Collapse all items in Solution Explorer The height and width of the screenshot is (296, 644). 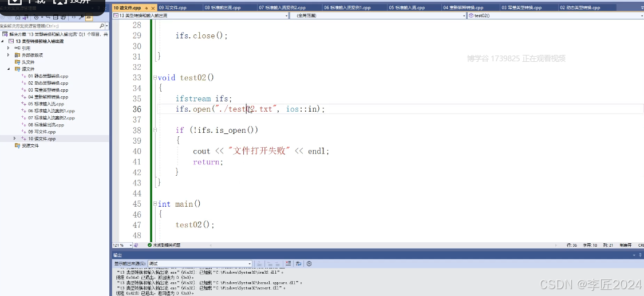click(x=56, y=17)
